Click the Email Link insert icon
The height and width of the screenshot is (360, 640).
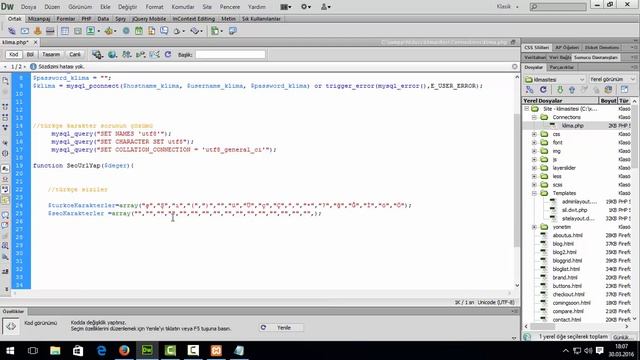[x=25, y=31]
